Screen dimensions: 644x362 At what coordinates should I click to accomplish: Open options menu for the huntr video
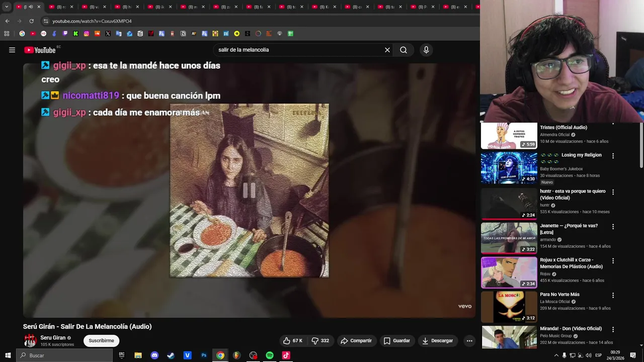[613, 192]
